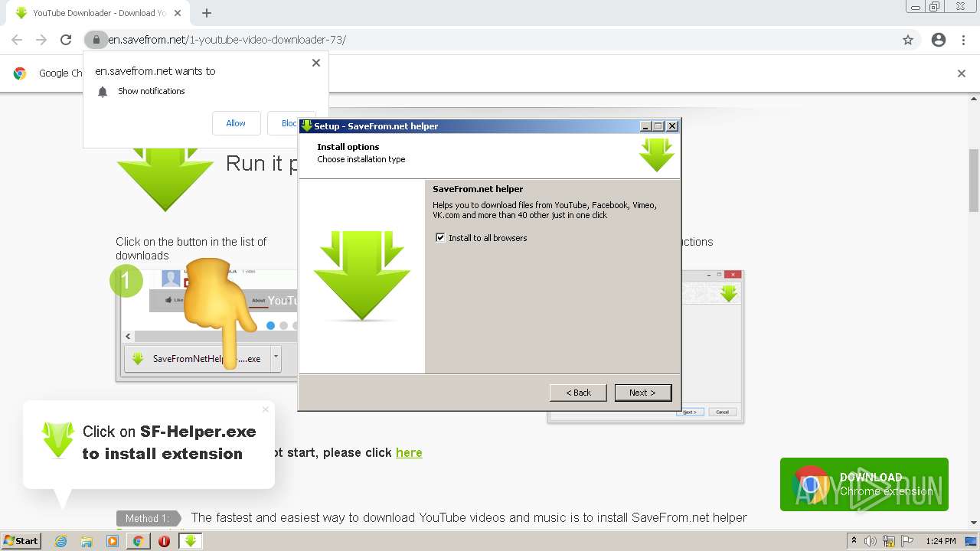Click the Show desktop button
980x551 pixels.
pos(972,541)
